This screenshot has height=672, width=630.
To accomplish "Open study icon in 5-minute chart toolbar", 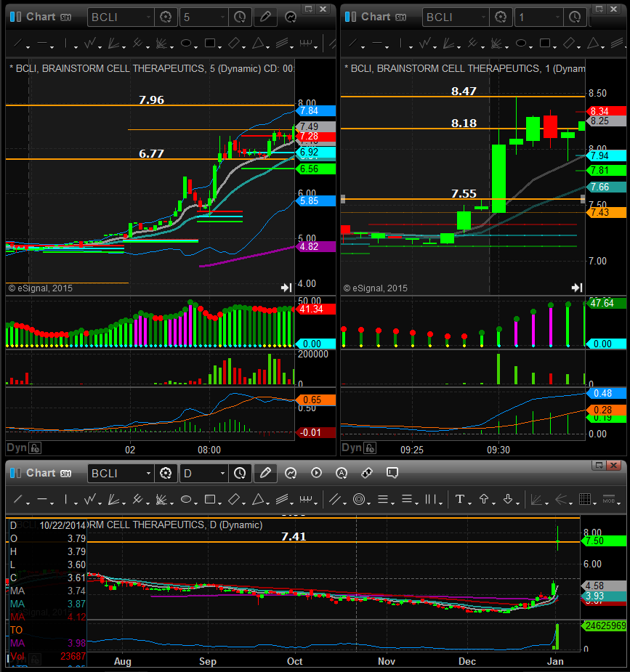I will 291,17.
